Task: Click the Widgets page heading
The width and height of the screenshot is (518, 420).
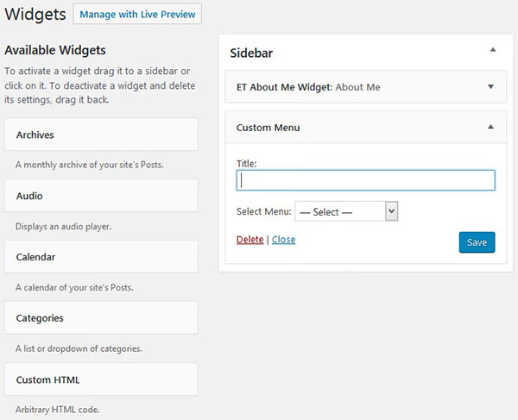Action: [35, 14]
